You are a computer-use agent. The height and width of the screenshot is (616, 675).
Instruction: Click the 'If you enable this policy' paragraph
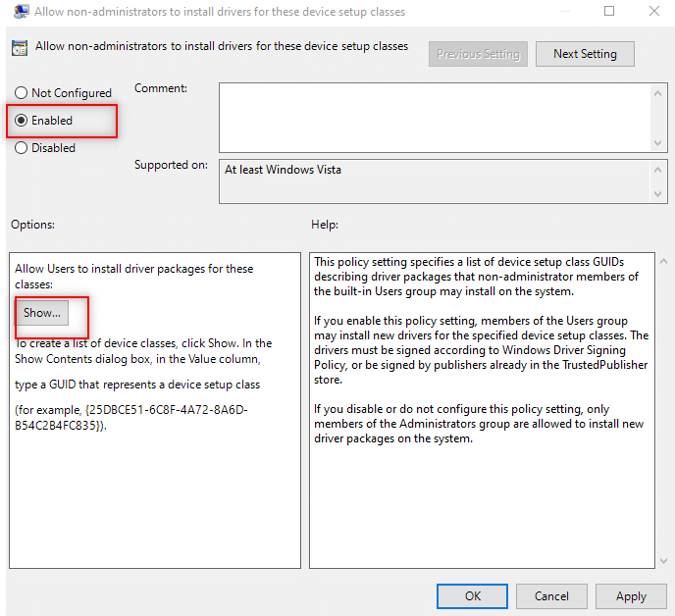click(481, 350)
